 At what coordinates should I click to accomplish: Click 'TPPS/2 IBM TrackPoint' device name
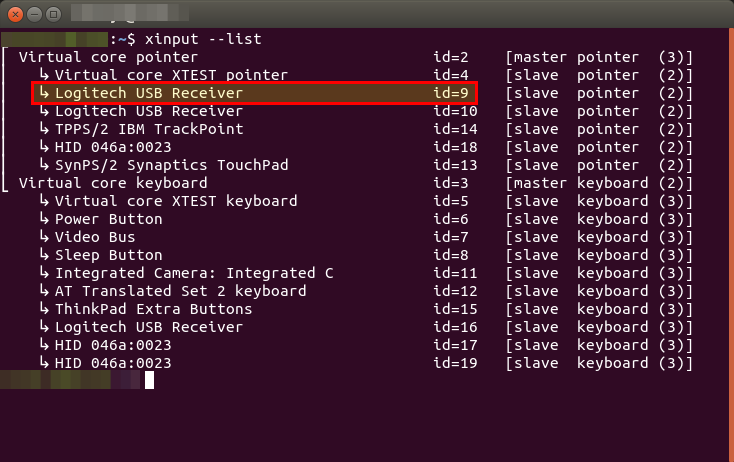149,129
